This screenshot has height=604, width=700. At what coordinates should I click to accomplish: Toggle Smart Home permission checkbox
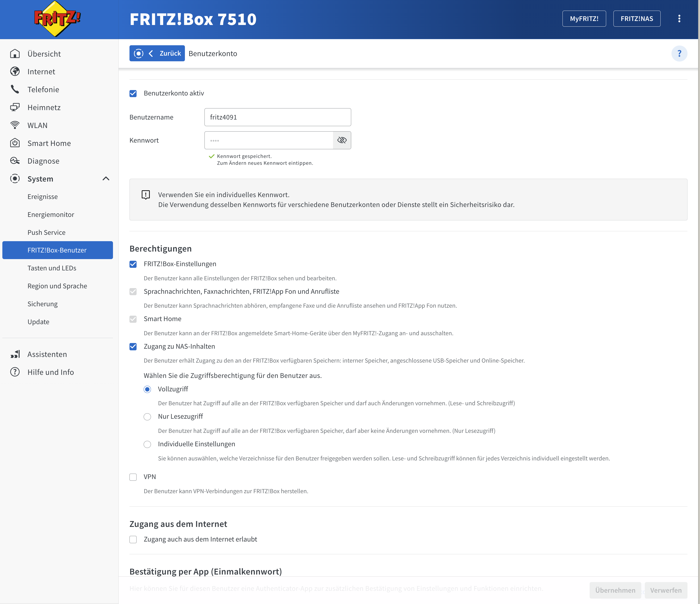133,319
